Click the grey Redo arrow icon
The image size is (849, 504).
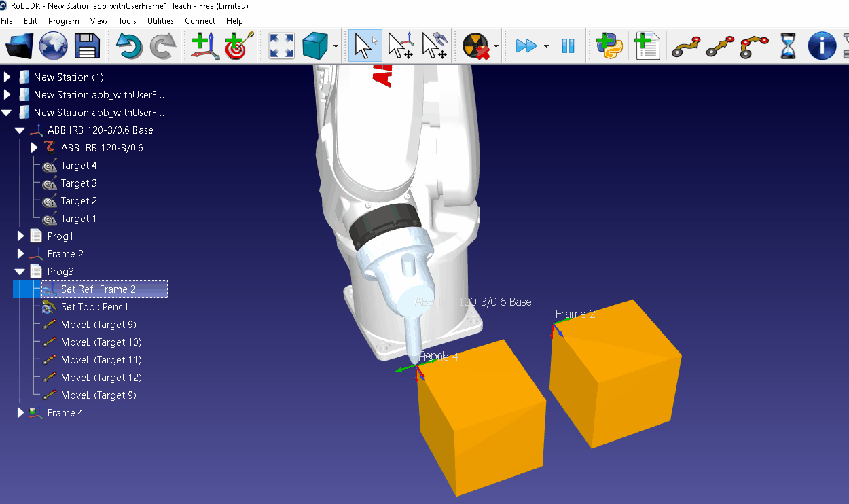point(163,46)
